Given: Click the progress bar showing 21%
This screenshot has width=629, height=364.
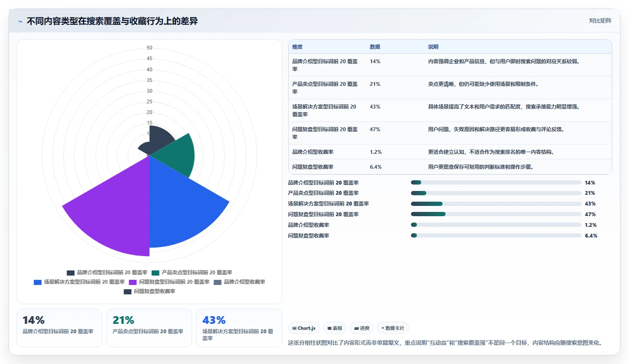Looking at the screenshot, I should pos(496,193).
